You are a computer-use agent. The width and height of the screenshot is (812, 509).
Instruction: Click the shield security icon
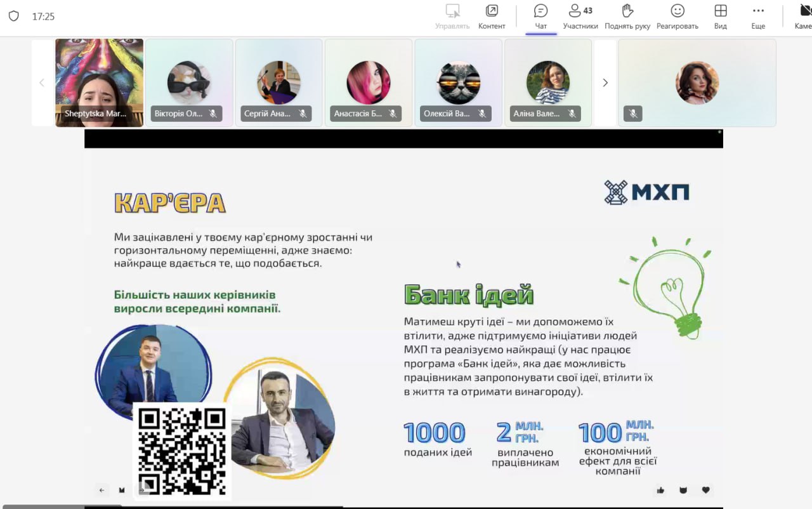pyautogui.click(x=13, y=17)
